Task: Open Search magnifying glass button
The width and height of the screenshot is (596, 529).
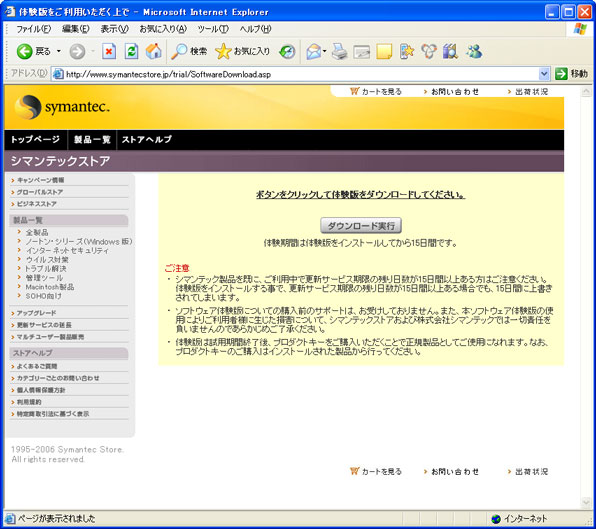Action: pos(189,51)
